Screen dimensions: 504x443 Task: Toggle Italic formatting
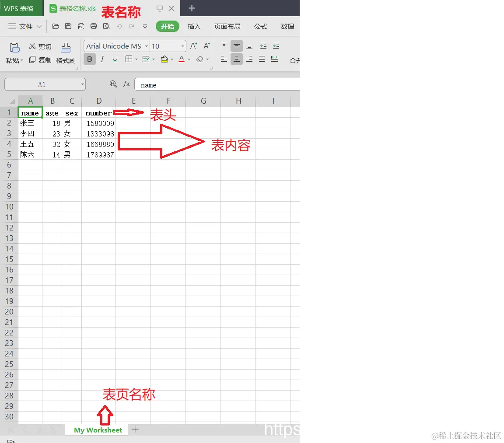tap(102, 59)
